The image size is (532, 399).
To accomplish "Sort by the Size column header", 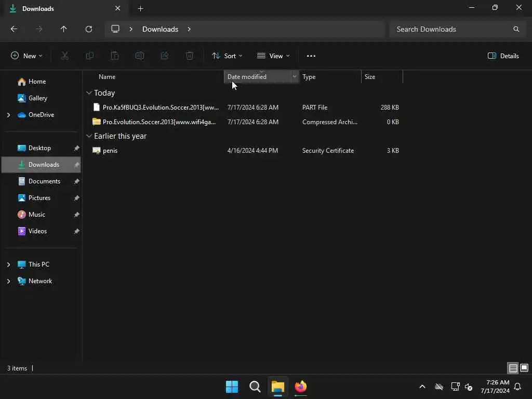I will pyautogui.click(x=370, y=77).
